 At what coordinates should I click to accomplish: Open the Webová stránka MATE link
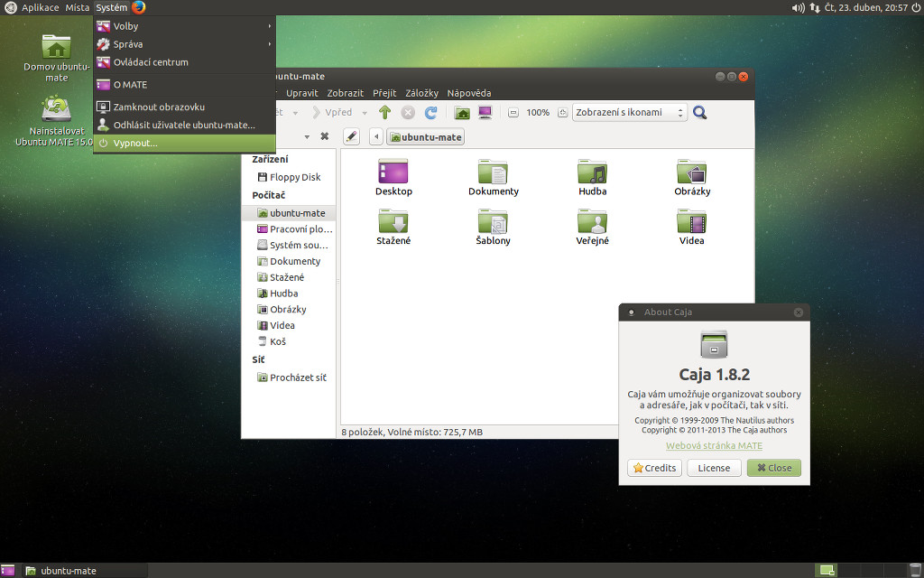[715, 446]
